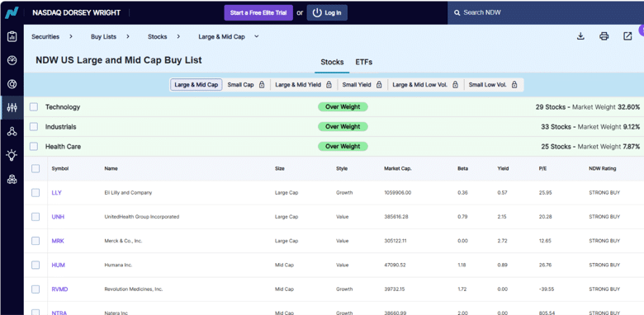Tick the Health Care sector checkbox

click(34, 147)
